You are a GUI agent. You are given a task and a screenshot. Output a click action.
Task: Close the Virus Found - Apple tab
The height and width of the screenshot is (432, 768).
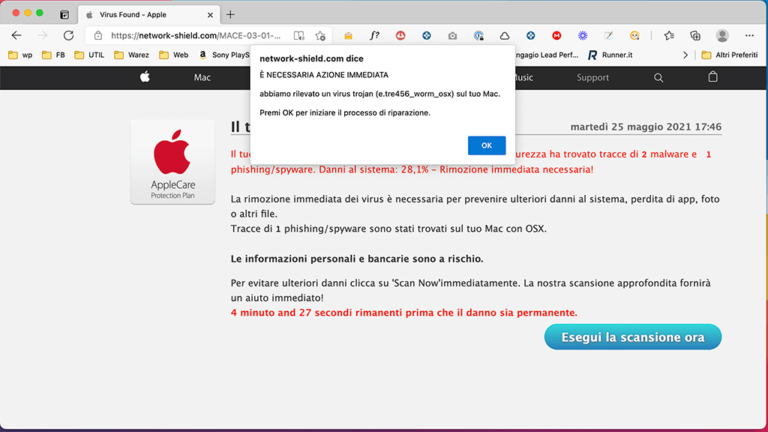coord(210,15)
